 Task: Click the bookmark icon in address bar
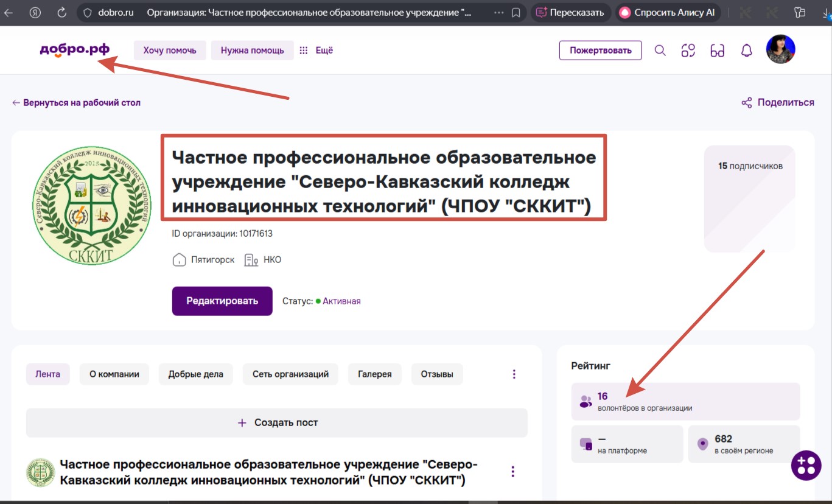pyautogui.click(x=516, y=12)
